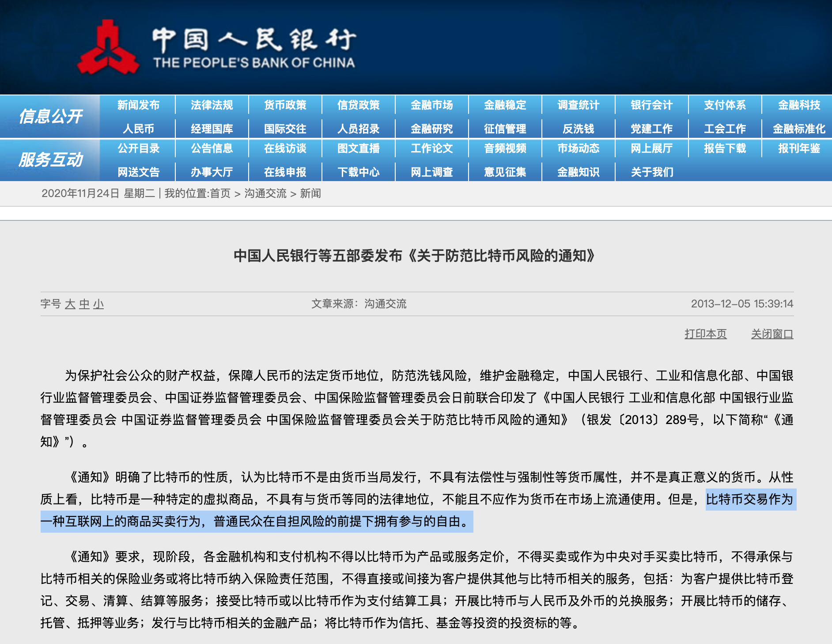832x644 pixels.
Task: Go to 货币政策 section
Action: click(x=285, y=105)
